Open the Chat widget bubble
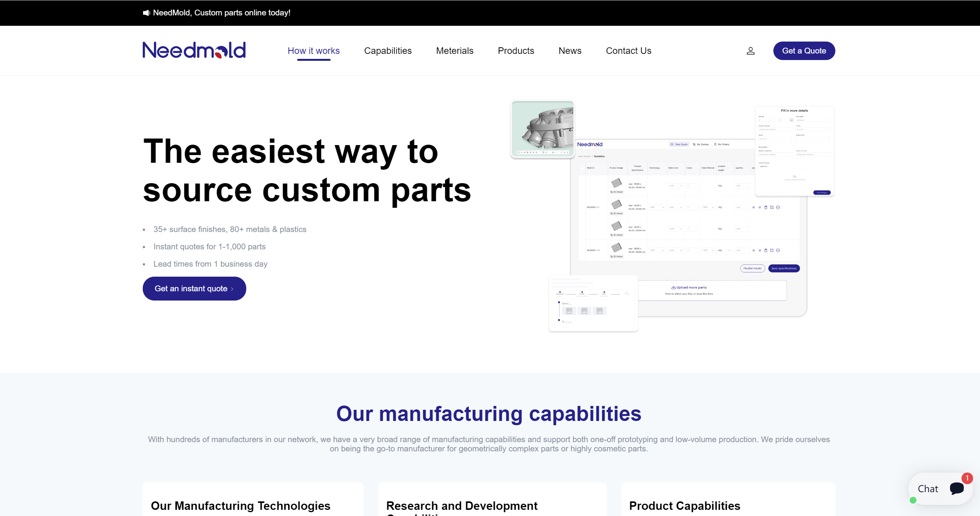This screenshot has height=516, width=980. point(940,489)
